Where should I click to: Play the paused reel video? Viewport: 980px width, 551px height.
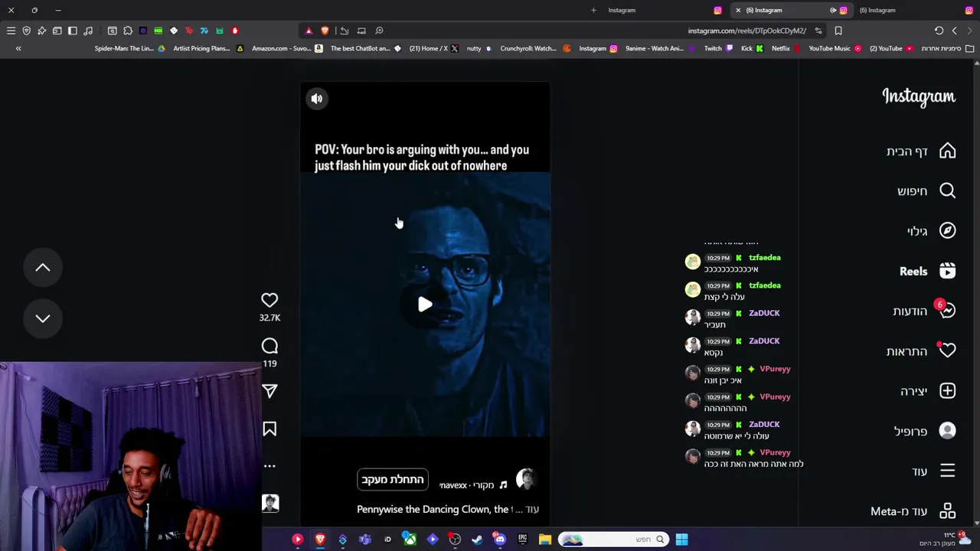(x=425, y=305)
